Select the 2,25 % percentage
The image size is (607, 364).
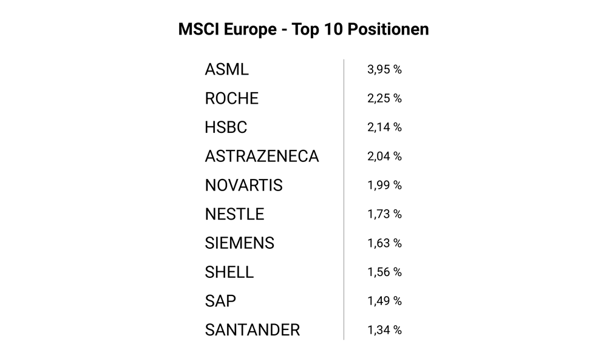click(384, 98)
